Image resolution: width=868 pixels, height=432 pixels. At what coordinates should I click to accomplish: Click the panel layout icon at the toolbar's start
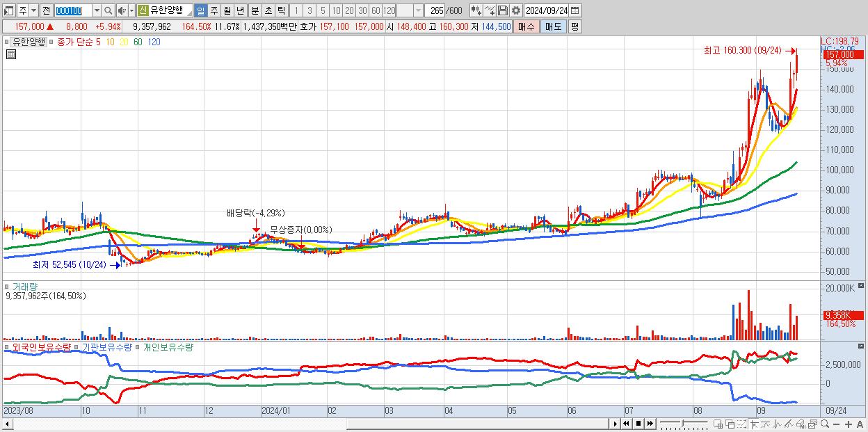[9, 10]
